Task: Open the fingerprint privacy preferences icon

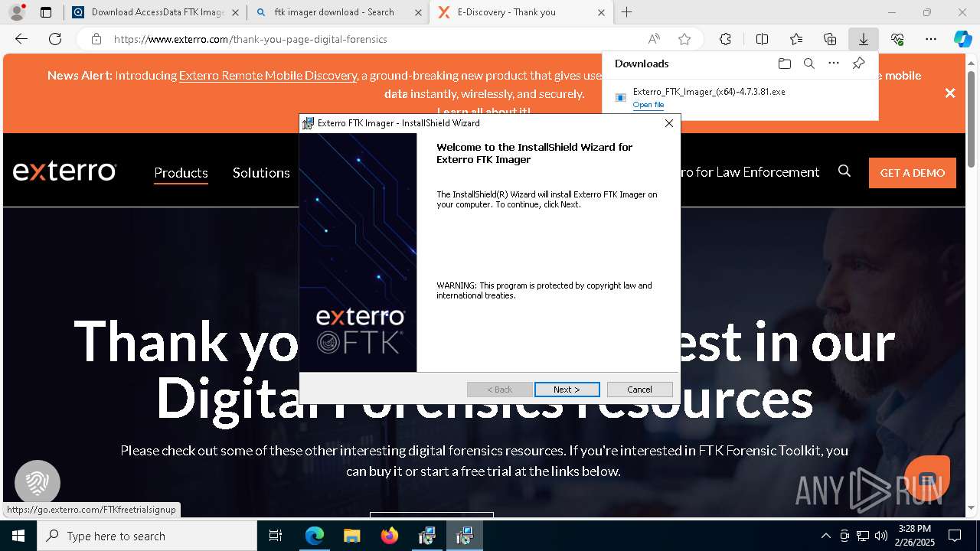Action: pyautogui.click(x=38, y=483)
